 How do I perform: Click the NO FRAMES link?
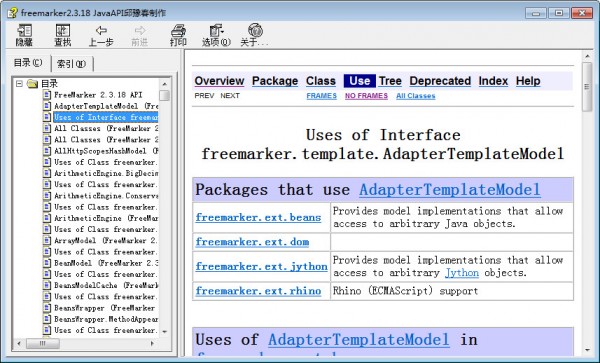[366, 96]
